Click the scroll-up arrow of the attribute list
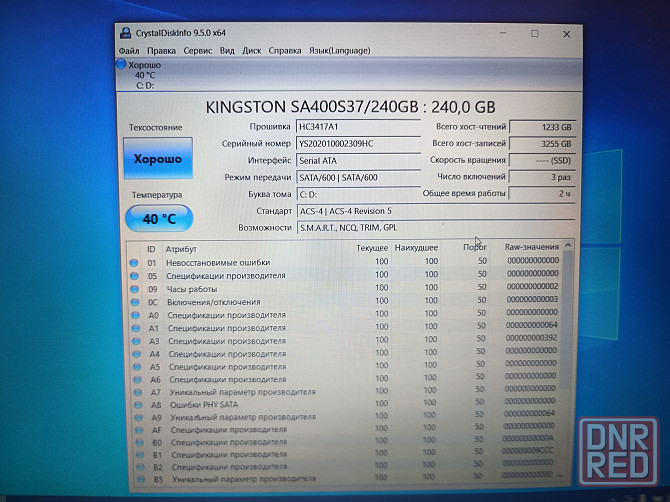 coord(568,245)
